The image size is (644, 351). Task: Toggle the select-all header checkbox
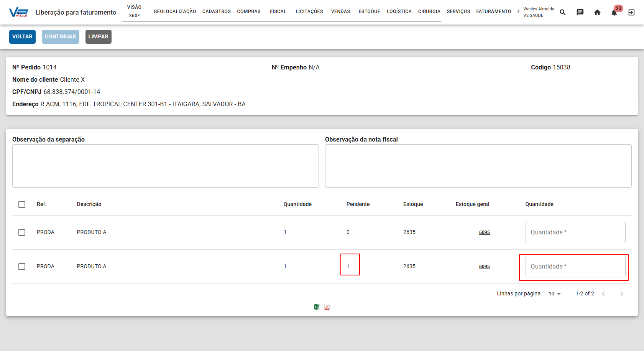pyautogui.click(x=22, y=204)
